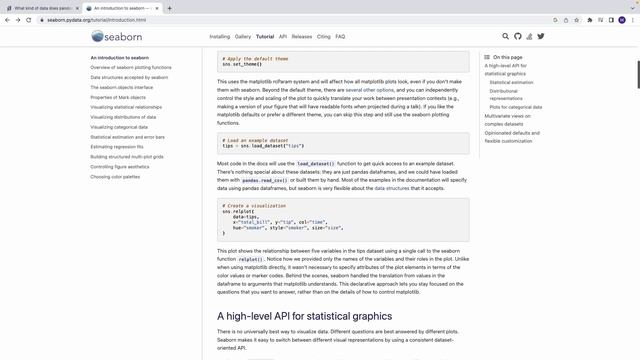Viewport: 640px width, 360px height.
Task: Open the Citing nav item
Action: (x=324, y=37)
